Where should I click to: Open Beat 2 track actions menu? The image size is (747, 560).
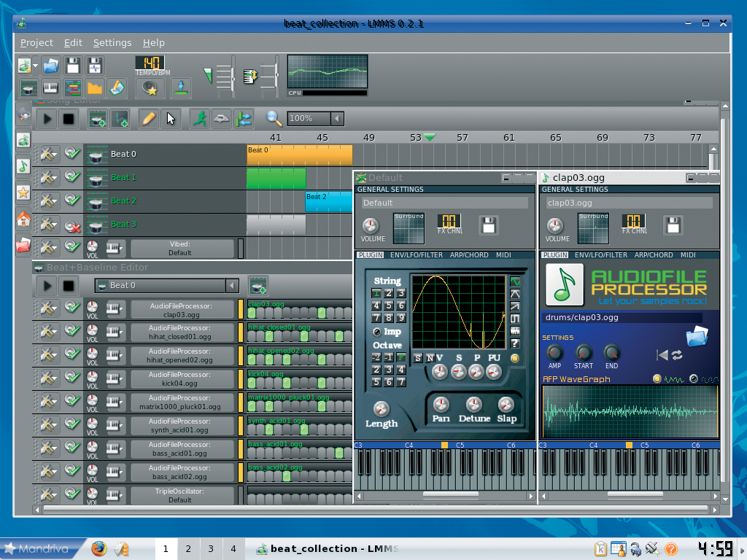[x=48, y=201]
